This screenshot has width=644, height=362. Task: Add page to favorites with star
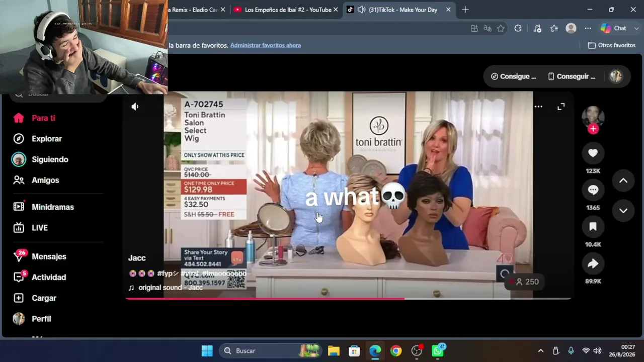point(501,29)
